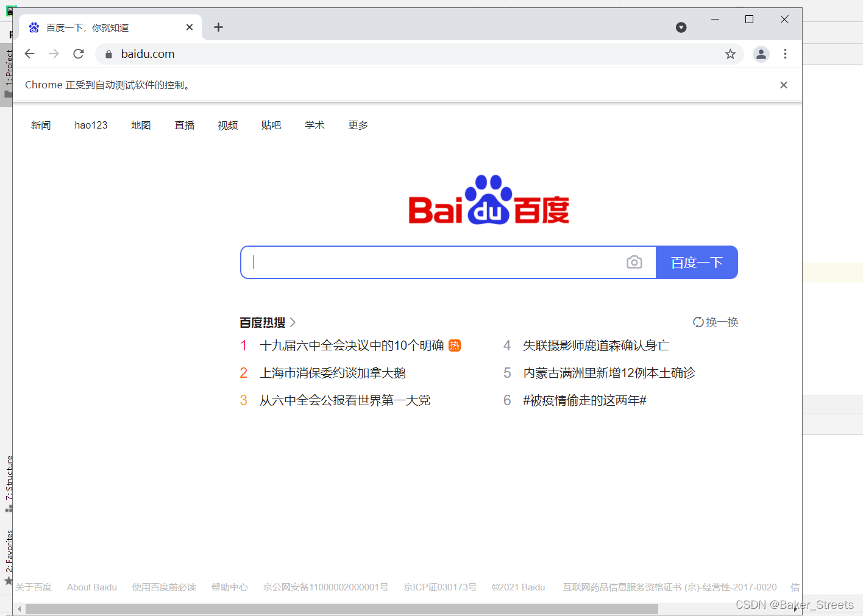
Task: Open the Chrome profile avatar menu
Action: pyautogui.click(x=761, y=54)
